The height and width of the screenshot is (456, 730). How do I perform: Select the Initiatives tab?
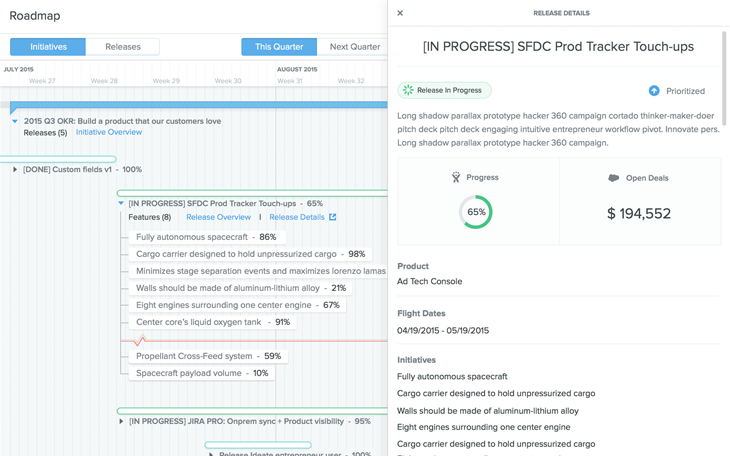tap(48, 47)
